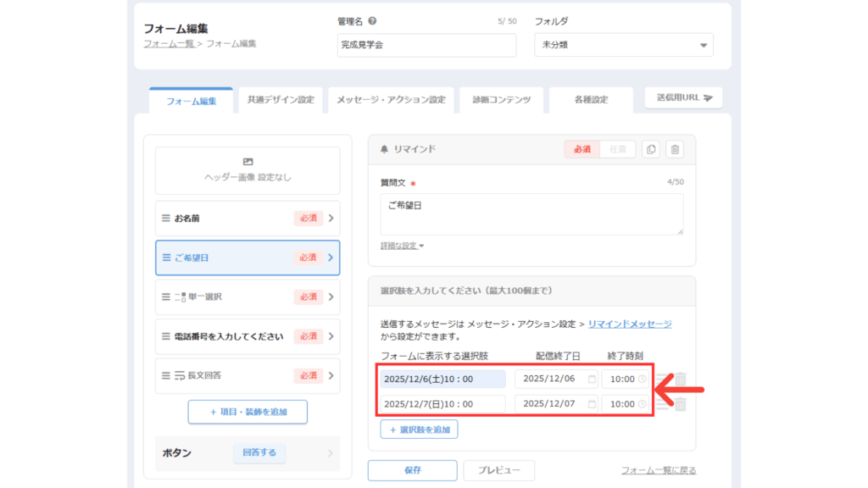
Task: Click the 選択肢を追加 button
Action: (413, 430)
